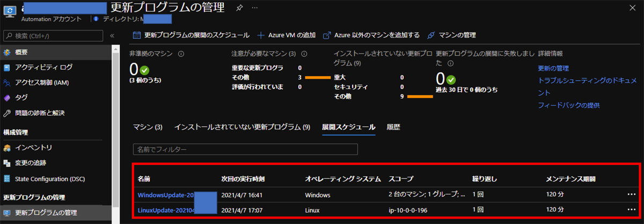Sort by 次回の実行時刻 column header
The width and height of the screenshot is (644, 224).
(244, 178)
